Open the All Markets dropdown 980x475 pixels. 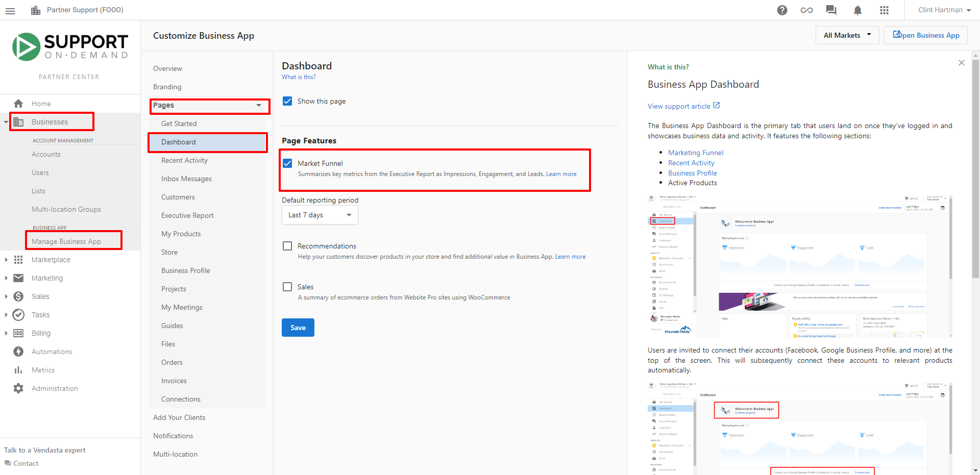click(847, 35)
